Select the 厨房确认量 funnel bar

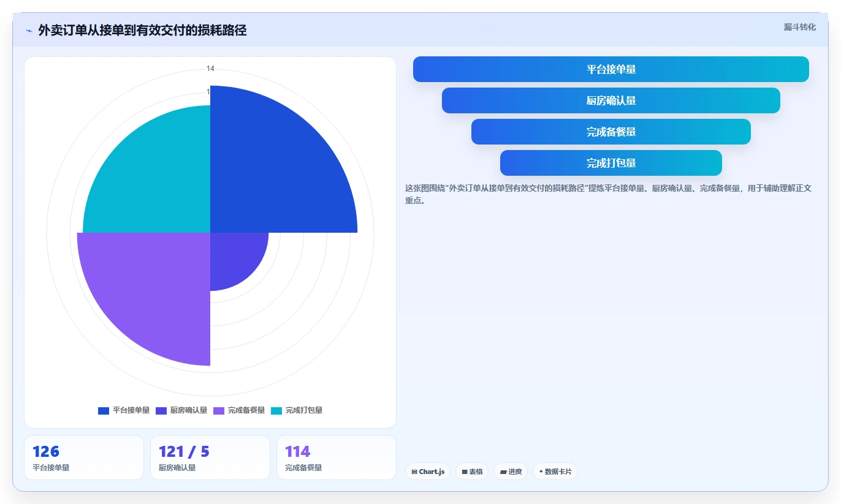click(x=611, y=100)
